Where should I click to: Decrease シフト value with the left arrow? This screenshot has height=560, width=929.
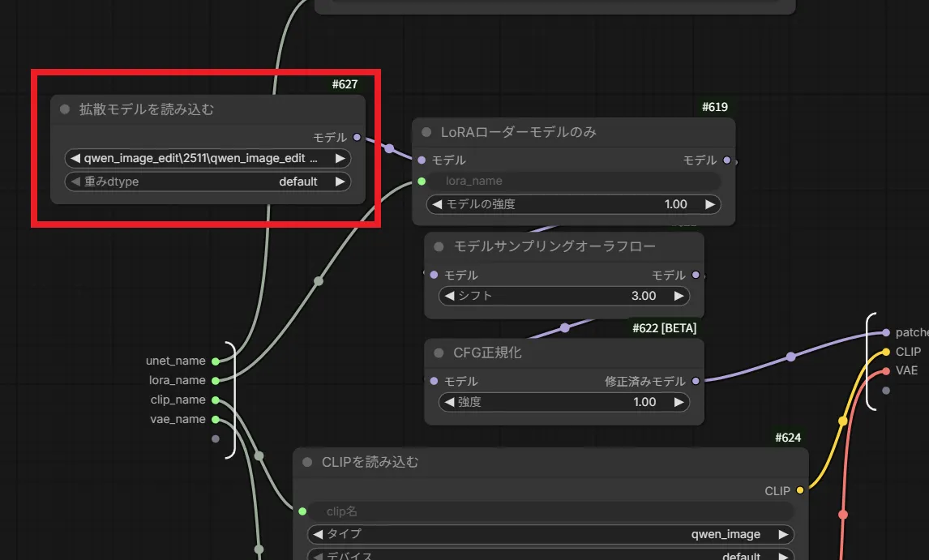[450, 296]
